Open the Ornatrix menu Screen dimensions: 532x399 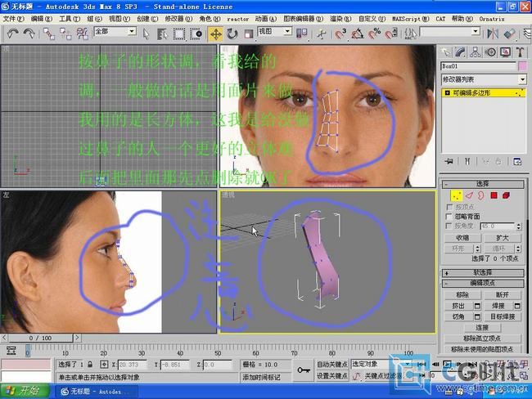pos(492,19)
